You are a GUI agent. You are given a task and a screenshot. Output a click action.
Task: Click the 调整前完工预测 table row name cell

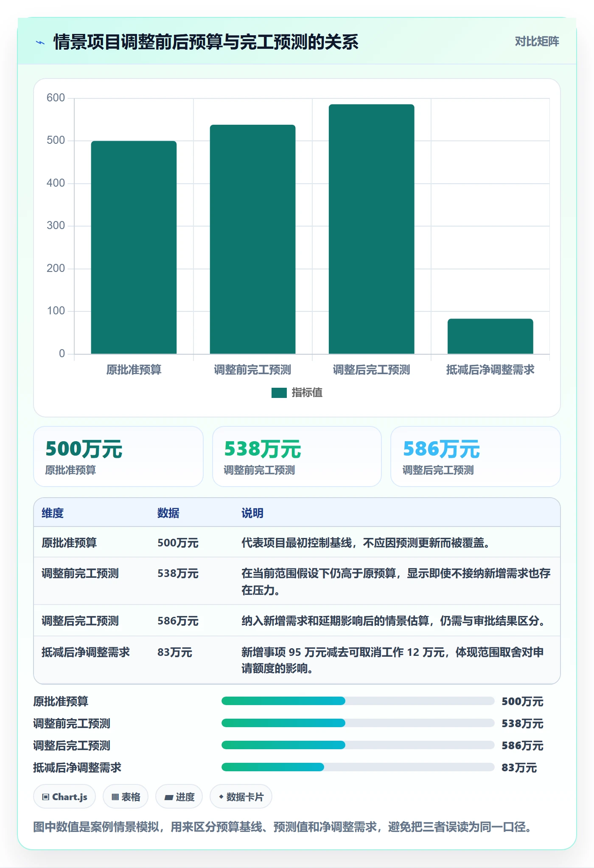tap(80, 573)
